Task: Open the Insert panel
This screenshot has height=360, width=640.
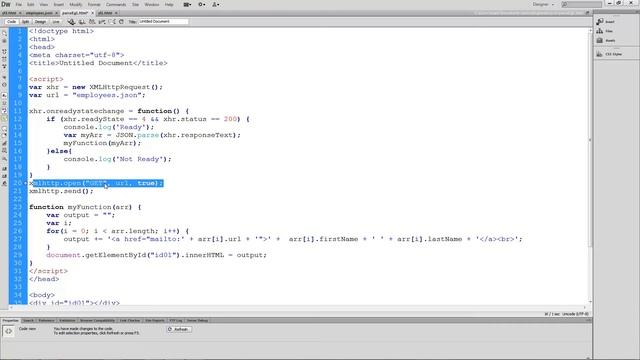Action: pos(606,22)
